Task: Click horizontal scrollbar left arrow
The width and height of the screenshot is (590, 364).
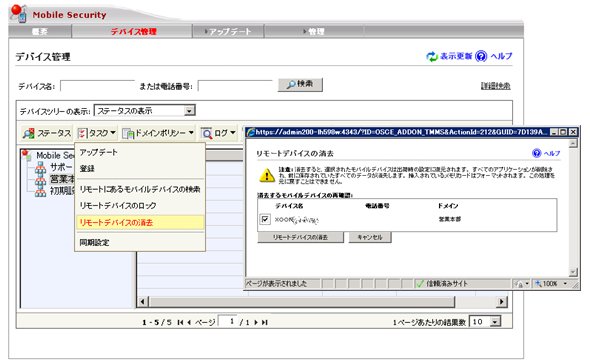Action: click(x=143, y=302)
